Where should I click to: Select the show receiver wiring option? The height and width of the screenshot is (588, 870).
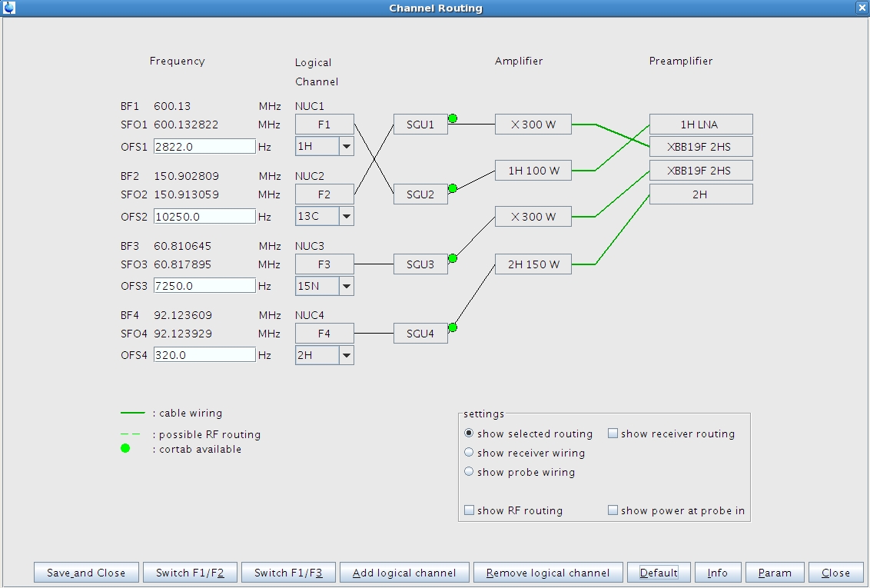(469, 453)
